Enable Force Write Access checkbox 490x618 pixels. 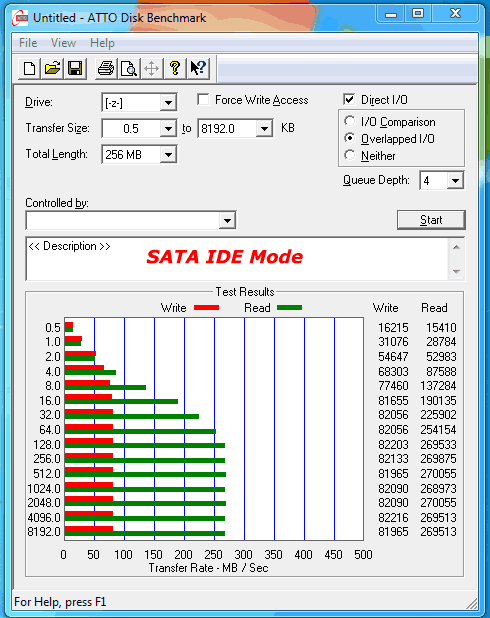(x=203, y=100)
